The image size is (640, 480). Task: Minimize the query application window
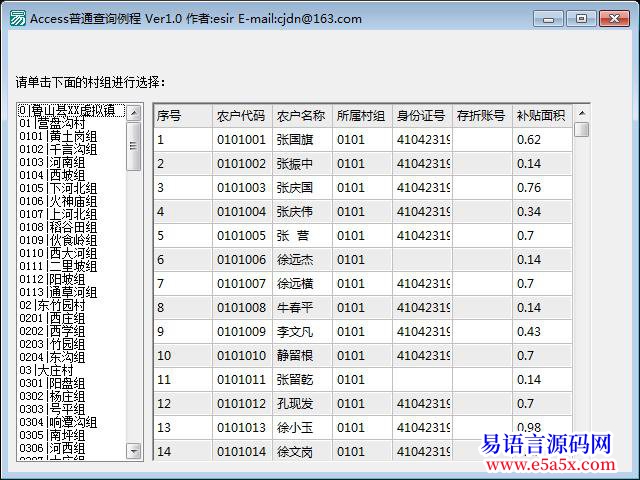548,18
